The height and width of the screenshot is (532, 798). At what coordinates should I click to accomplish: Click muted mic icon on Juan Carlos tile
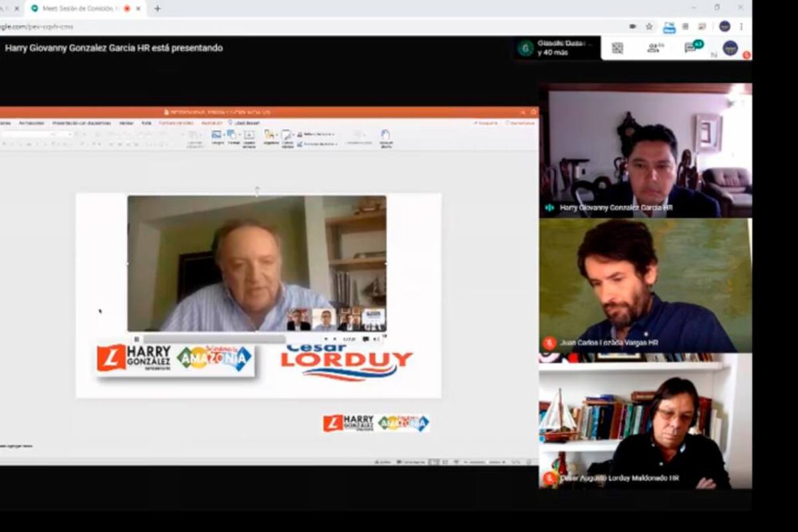click(549, 343)
